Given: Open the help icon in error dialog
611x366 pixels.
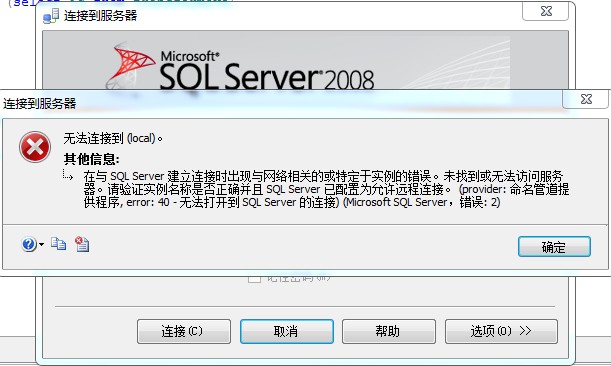Looking at the screenshot, I should click(x=28, y=244).
